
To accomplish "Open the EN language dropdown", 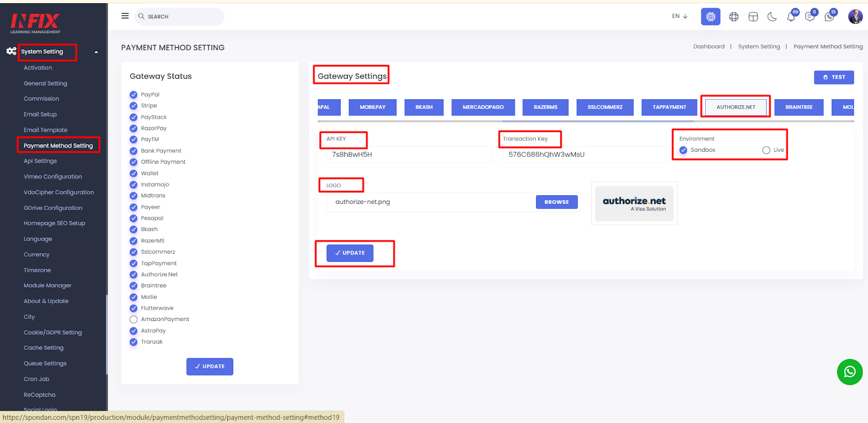I will click(x=680, y=16).
